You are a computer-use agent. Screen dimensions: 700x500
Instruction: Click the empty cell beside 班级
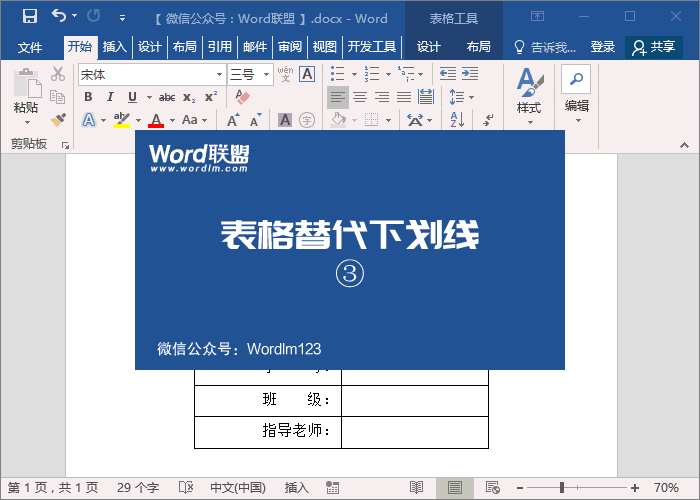click(x=415, y=401)
